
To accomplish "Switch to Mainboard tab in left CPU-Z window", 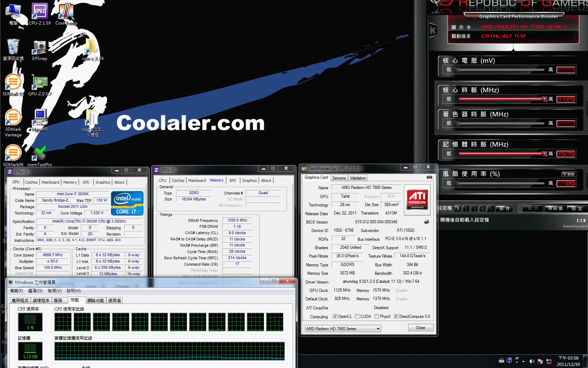I will pyautogui.click(x=50, y=182).
